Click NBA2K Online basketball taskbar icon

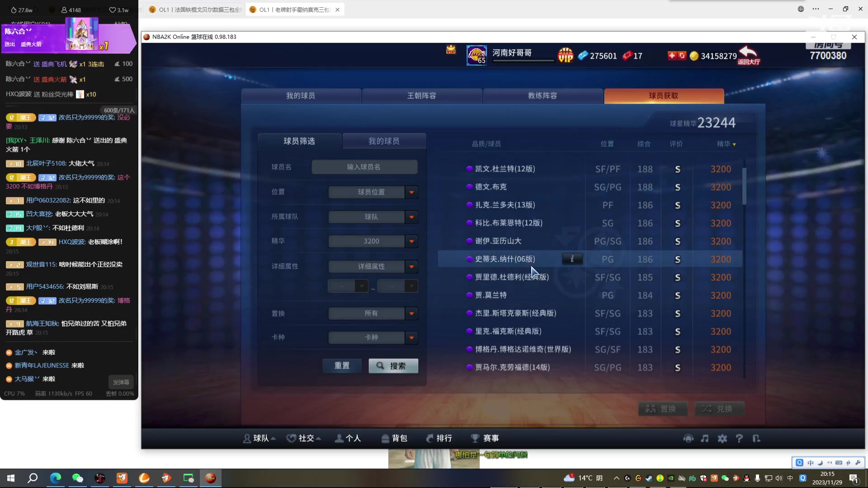coord(211,478)
